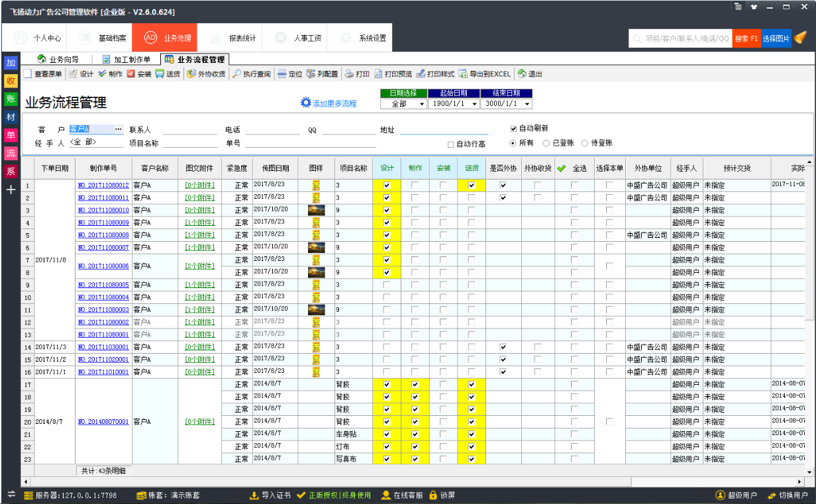This screenshot has width=816, height=504.
Task: Select the 已登账 radio button
Action: (546, 143)
